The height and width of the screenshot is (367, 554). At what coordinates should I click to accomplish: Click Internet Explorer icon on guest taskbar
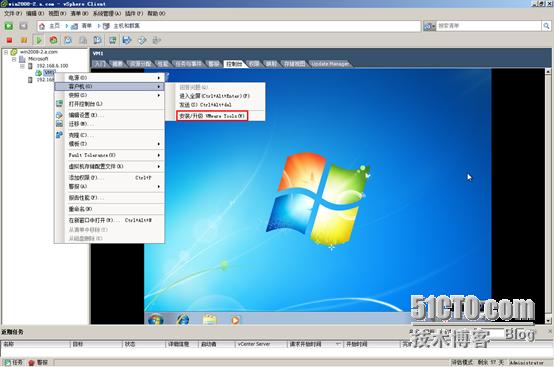click(183, 319)
